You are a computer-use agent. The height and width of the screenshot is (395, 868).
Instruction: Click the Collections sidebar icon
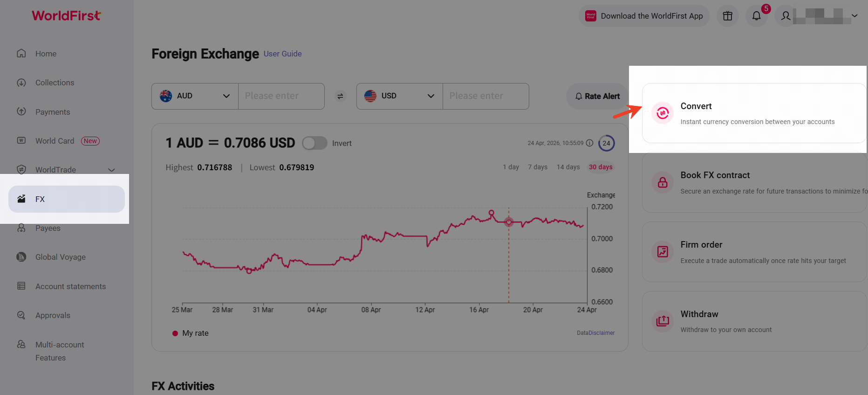21,83
